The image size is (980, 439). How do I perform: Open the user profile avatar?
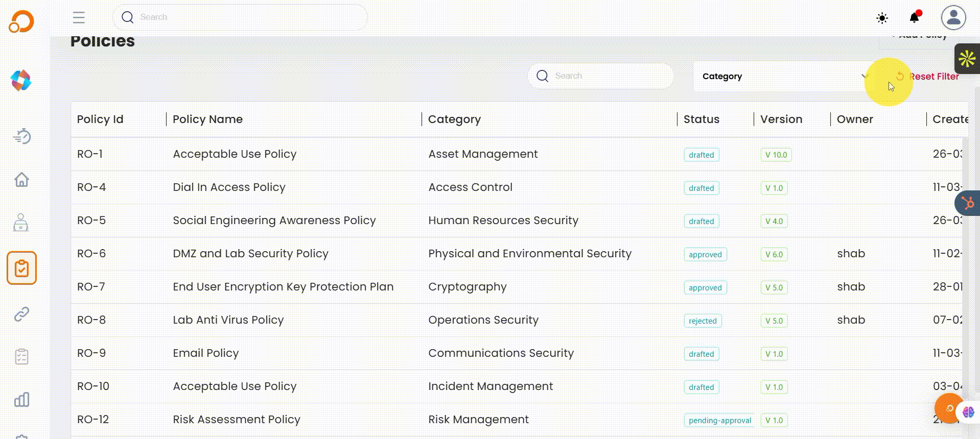pos(953,18)
